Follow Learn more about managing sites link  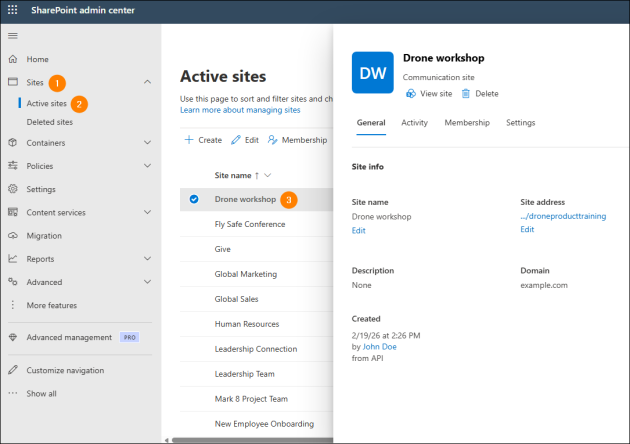click(x=240, y=110)
